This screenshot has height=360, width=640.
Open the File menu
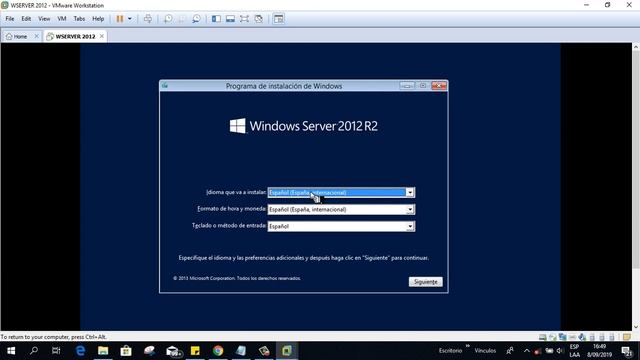coord(10,19)
